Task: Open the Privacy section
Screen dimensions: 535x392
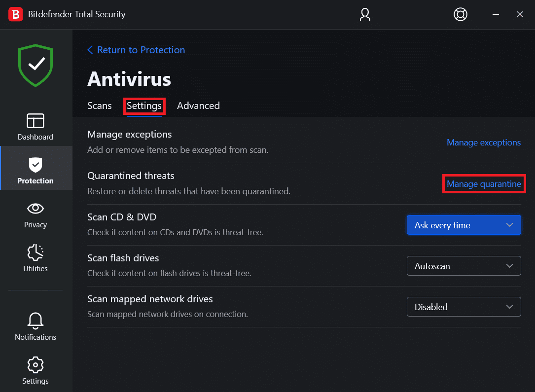Action: 35,215
